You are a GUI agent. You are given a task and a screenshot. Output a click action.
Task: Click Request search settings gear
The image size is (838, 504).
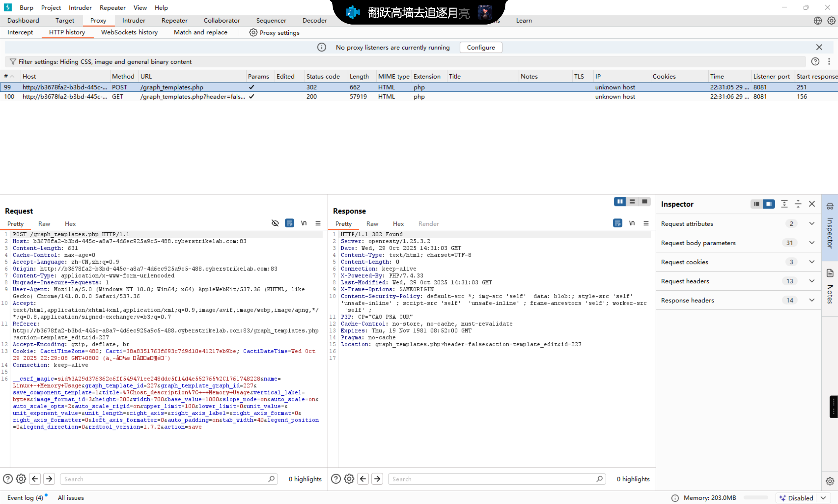point(21,479)
